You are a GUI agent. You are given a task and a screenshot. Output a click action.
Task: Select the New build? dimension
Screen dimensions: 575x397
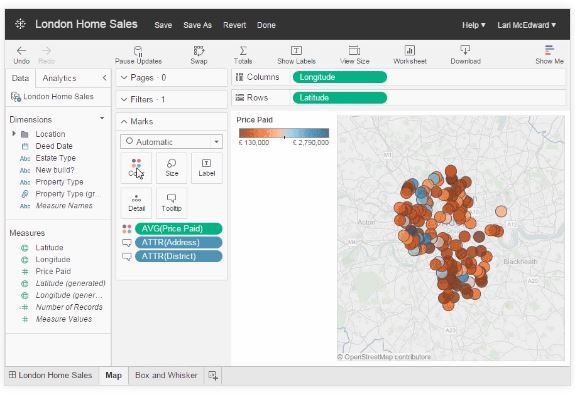(55, 170)
